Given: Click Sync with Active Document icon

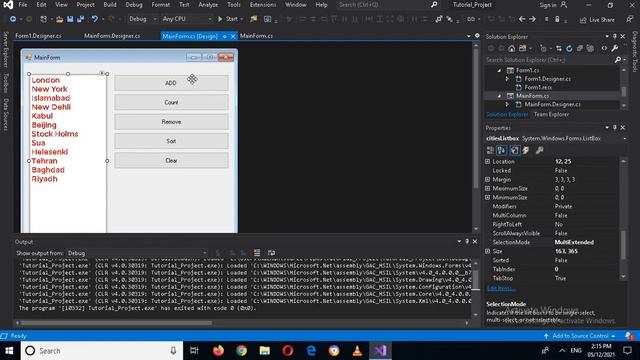Looking at the screenshot, I should tap(558, 49).
